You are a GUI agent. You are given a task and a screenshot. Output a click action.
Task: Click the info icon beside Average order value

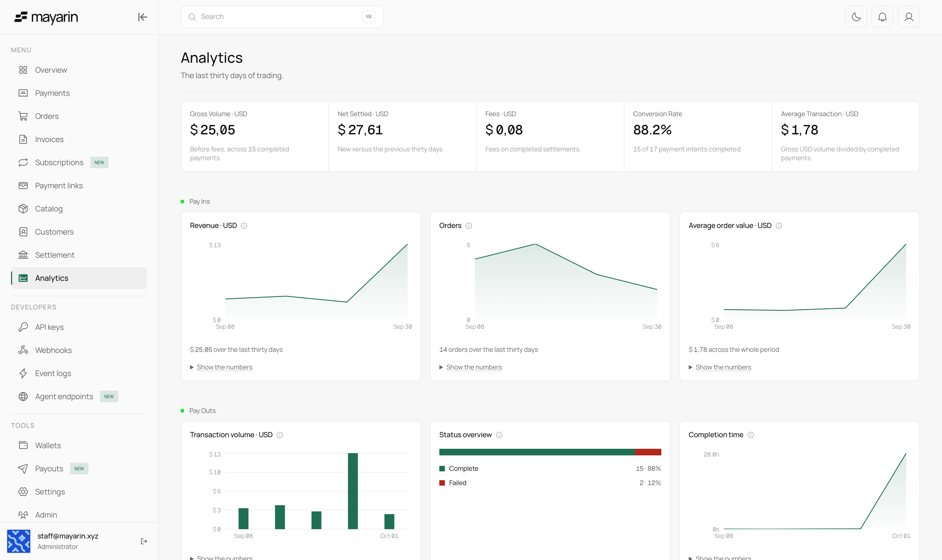[x=779, y=226]
